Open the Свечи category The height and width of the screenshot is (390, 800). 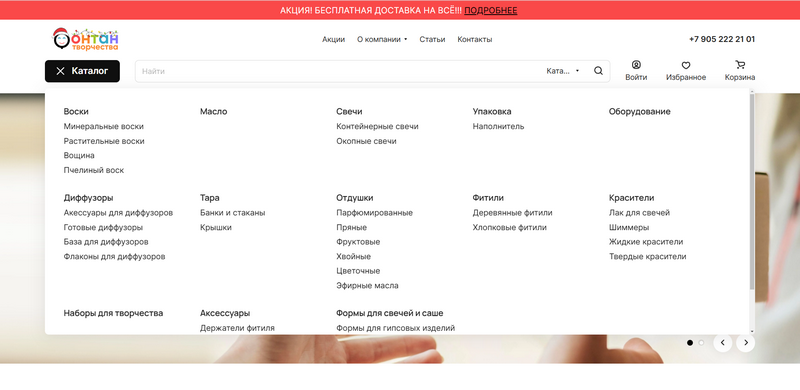click(349, 111)
